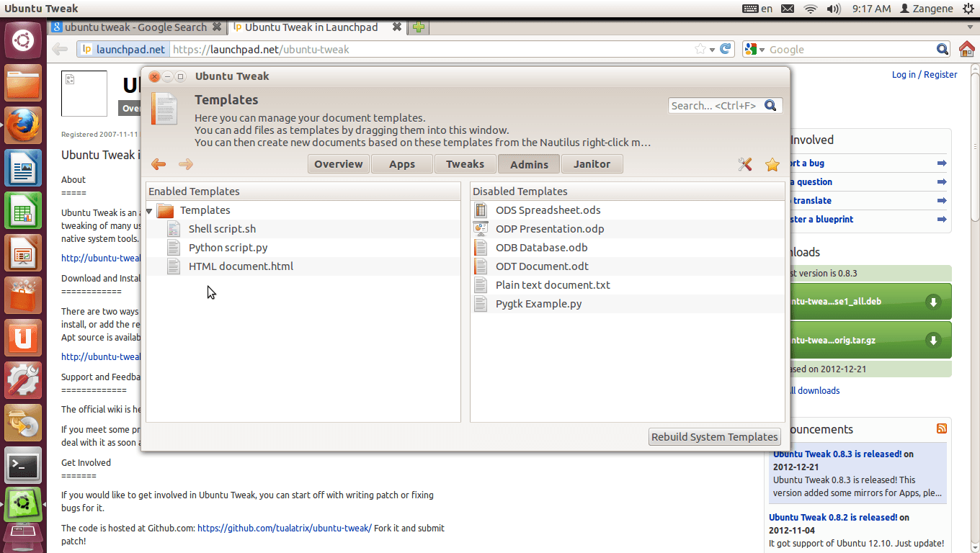The height and width of the screenshot is (553, 980).
Task: Open list all tabs dropdown
Action: (970, 27)
